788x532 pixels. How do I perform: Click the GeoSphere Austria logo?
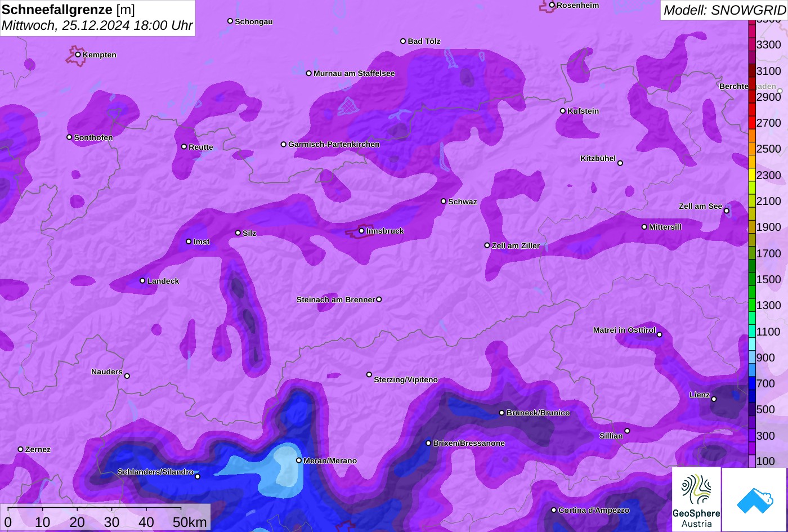[x=696, y=499]
